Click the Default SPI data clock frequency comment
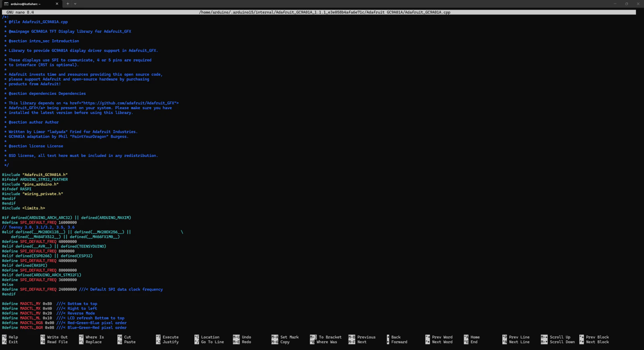The image size is (644, 350). pos(121,289)
